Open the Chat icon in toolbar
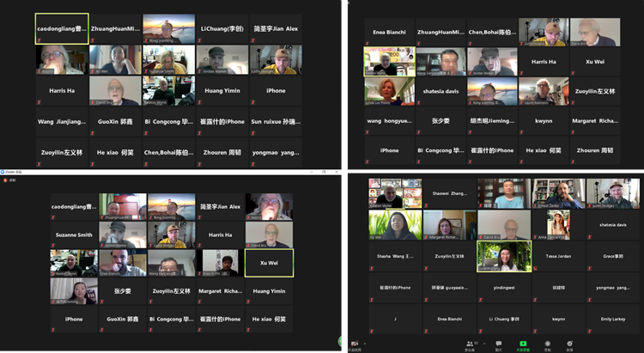Image resolution: width=644 pixels, height=353 pixels. [498, 343]
